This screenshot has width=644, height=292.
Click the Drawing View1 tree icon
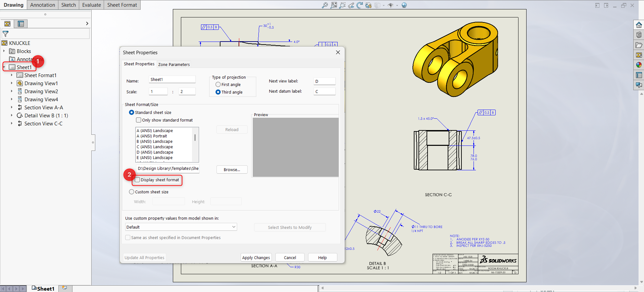pyautogui.click(x=20, y=83)
